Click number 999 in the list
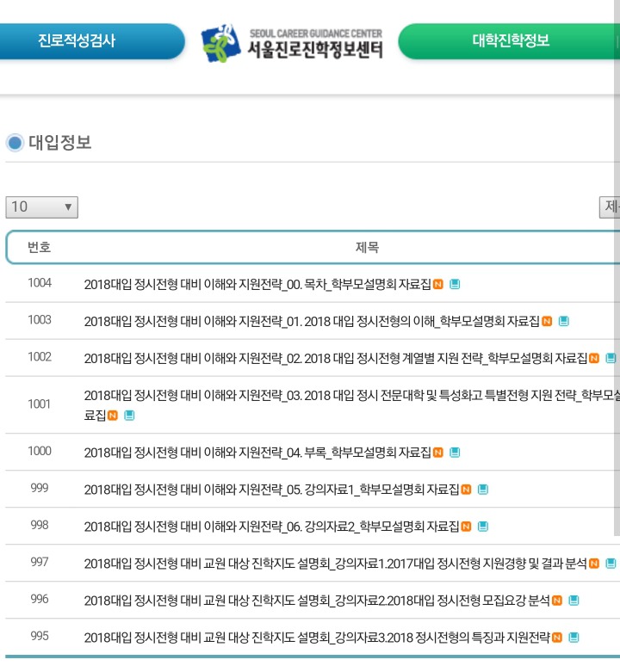 tap(40, 488)
